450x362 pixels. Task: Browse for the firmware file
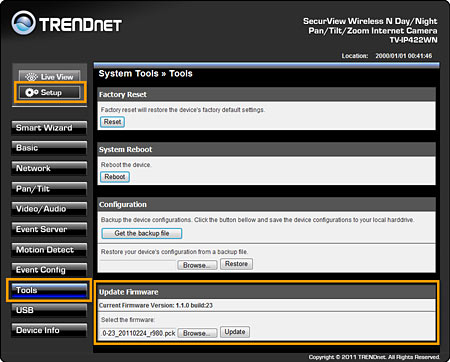pyautogui.click(x=197, y=333)
